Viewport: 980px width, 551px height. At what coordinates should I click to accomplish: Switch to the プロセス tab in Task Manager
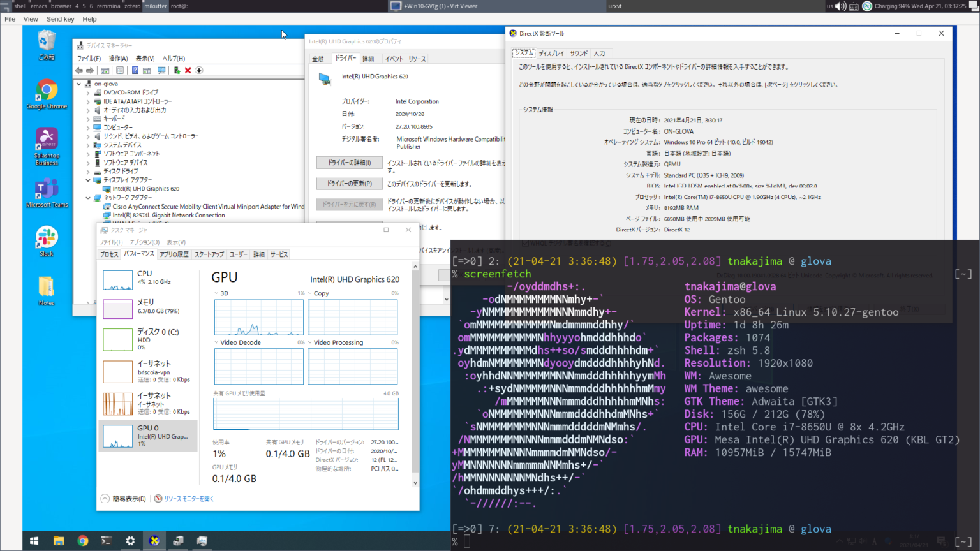coord(109,254)
